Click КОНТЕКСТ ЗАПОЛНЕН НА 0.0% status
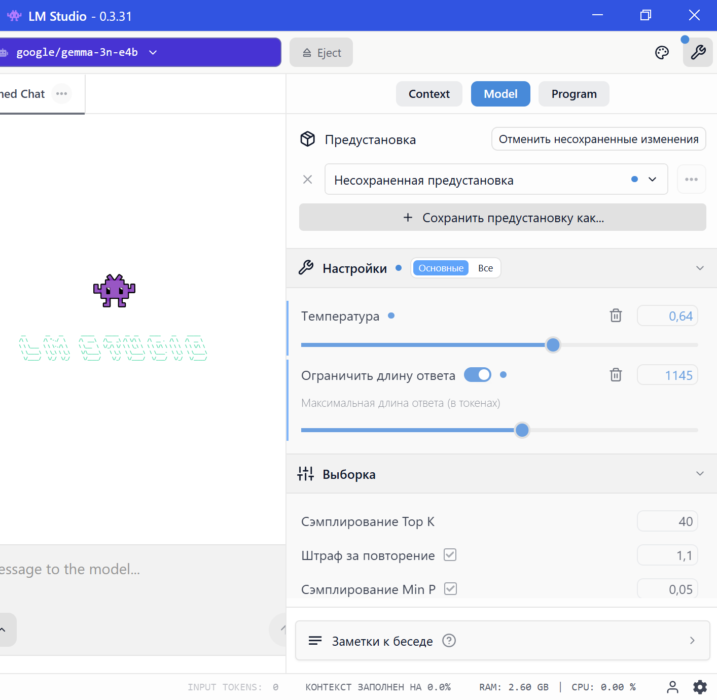Screen dimensions: 717x700 (x=378, y=687)
